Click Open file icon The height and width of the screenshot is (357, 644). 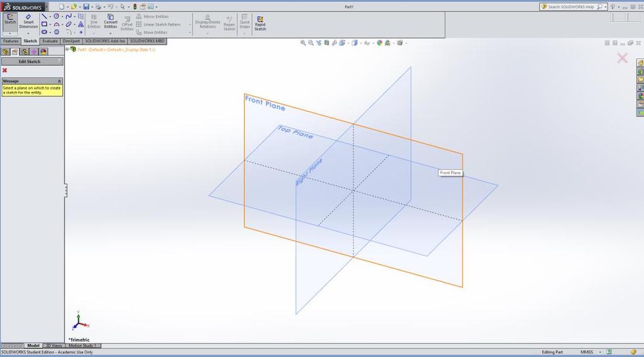click(x=74, y=6)
